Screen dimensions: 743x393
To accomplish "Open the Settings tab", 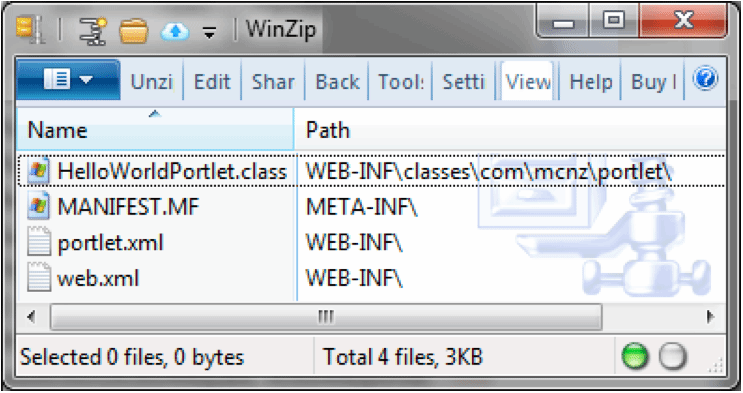I will pyautogui.click(x=463, y=82).
